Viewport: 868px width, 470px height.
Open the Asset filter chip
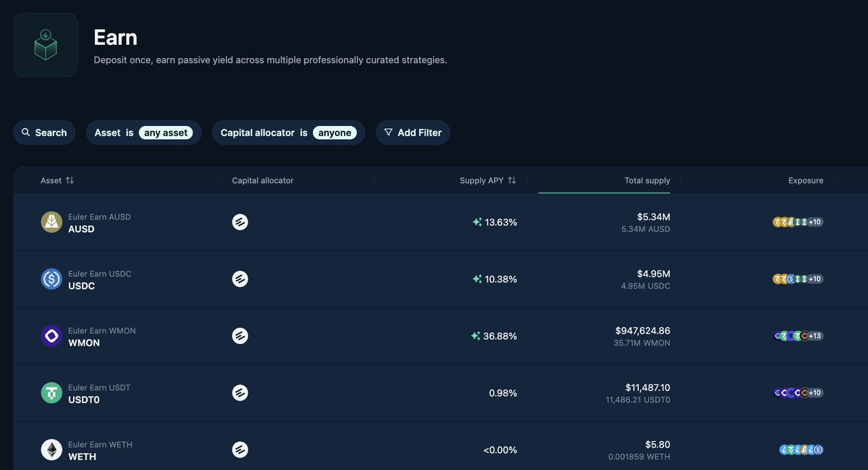(143, 133)
